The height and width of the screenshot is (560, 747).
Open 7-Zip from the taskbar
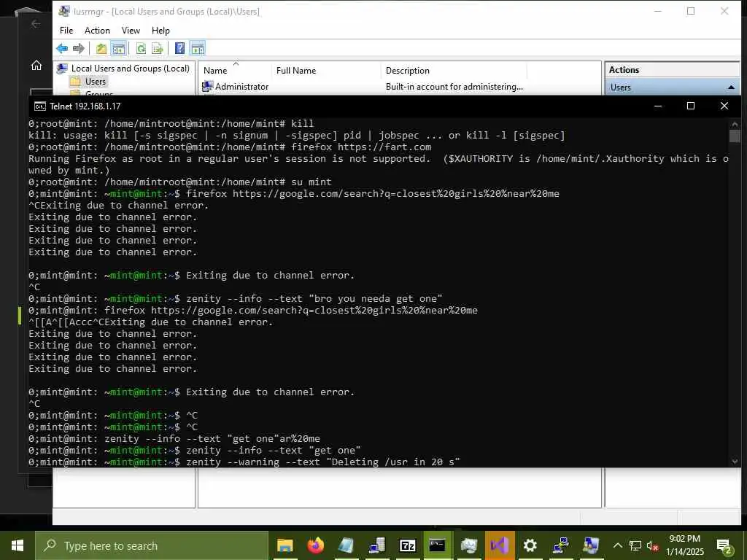(407, 545)
